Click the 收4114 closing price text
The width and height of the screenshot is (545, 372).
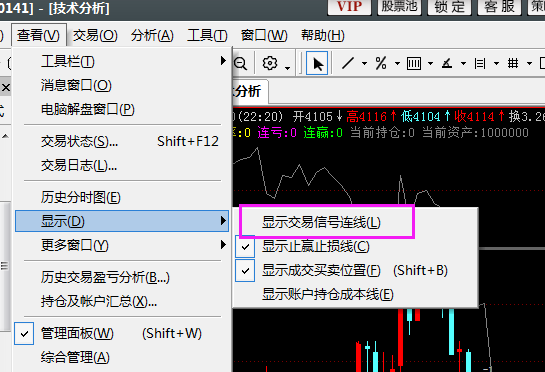tap(479, 116)
